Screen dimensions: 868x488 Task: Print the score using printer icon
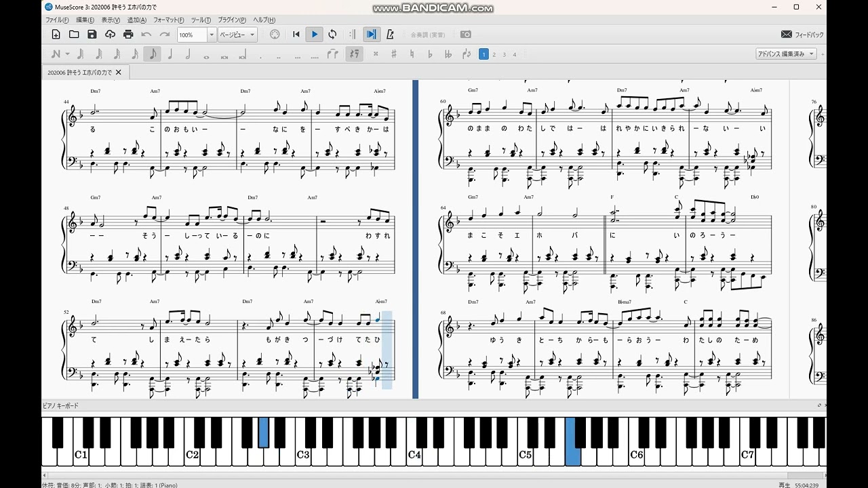pos(128,35)
